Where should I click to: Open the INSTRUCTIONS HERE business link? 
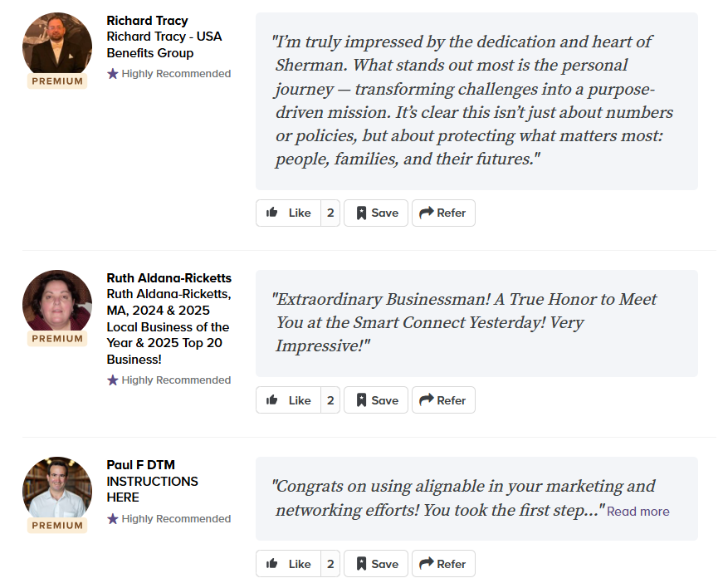pyautogui.click(x=152, y=489)
